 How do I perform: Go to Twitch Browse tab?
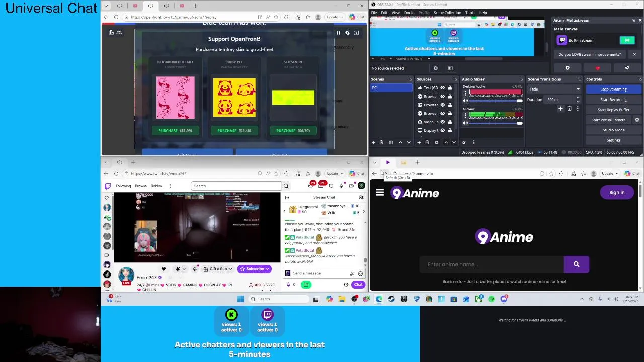pyautogui.click(x=141, y=186)
